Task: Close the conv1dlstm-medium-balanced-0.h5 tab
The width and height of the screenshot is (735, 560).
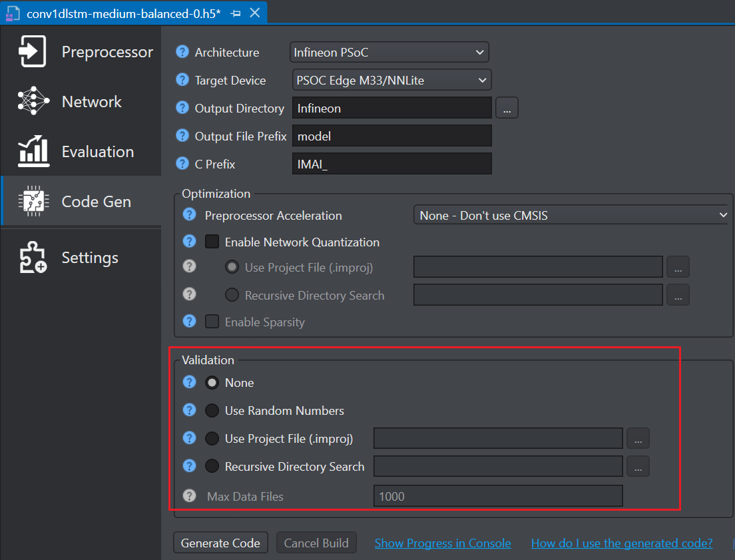Action: [x=255, y=13]
